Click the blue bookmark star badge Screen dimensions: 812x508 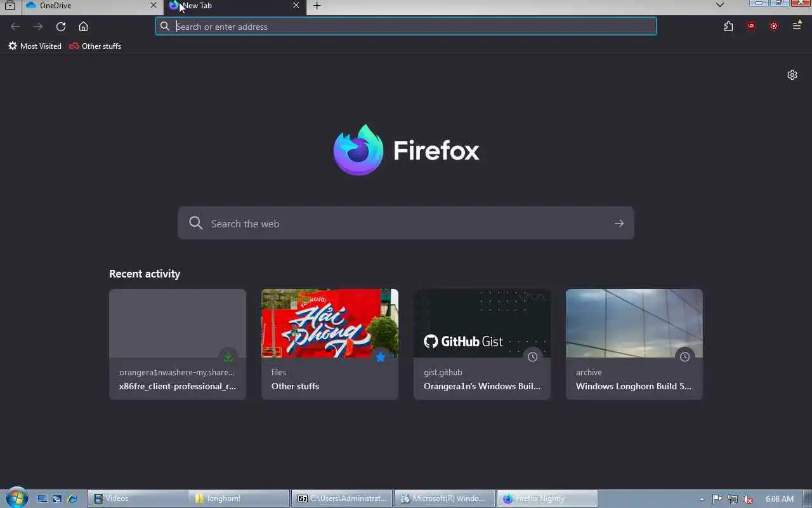coord(380,357)
